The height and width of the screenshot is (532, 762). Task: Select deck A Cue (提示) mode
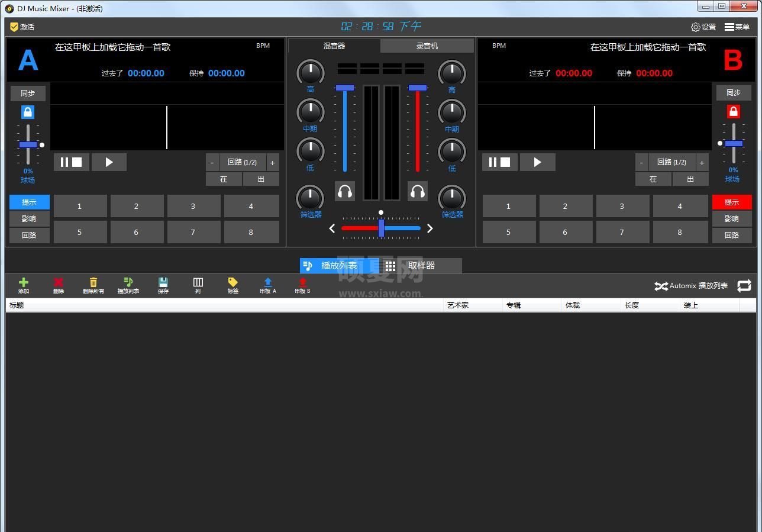click(29, 202)
